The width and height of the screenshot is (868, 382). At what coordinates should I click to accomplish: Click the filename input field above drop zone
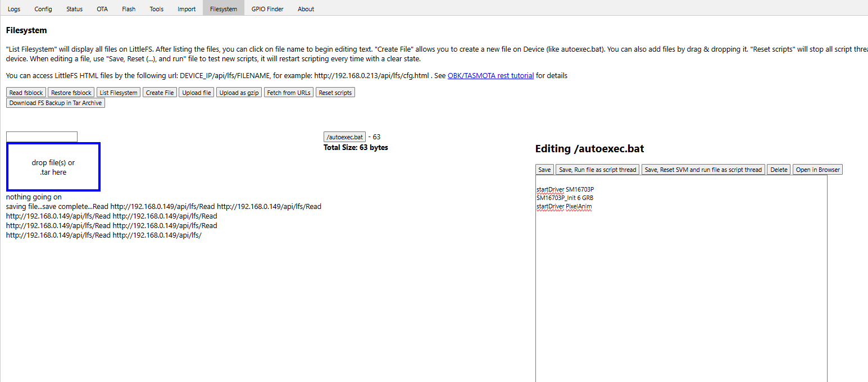42,137
